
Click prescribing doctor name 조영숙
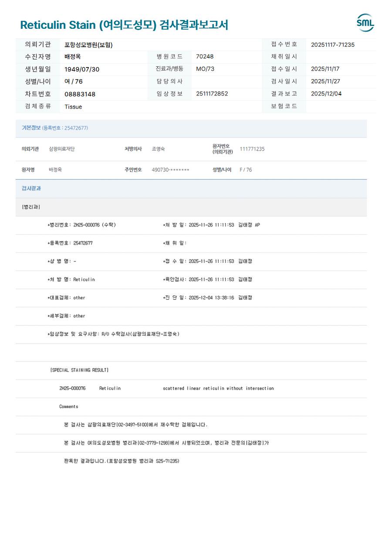pos(159,149)
